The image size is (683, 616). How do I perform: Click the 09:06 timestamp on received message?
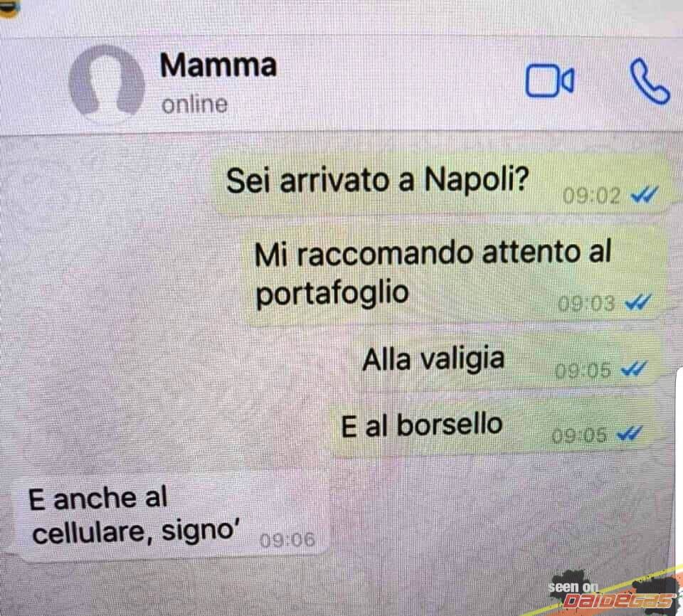tap(287, 541)
